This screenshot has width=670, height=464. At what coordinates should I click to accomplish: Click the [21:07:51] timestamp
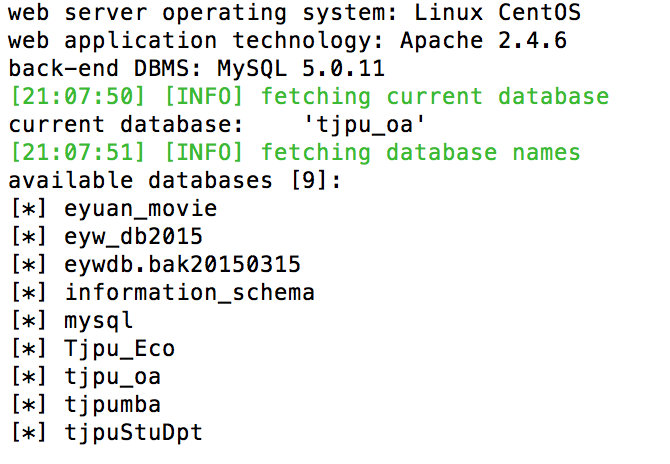(78, 153)
